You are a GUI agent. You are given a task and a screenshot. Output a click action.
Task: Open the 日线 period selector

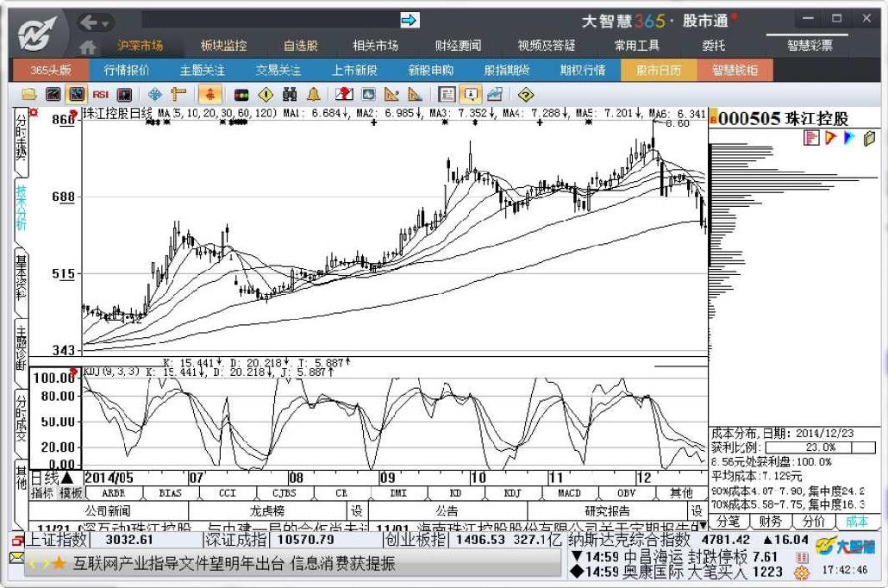coord(52,478)
